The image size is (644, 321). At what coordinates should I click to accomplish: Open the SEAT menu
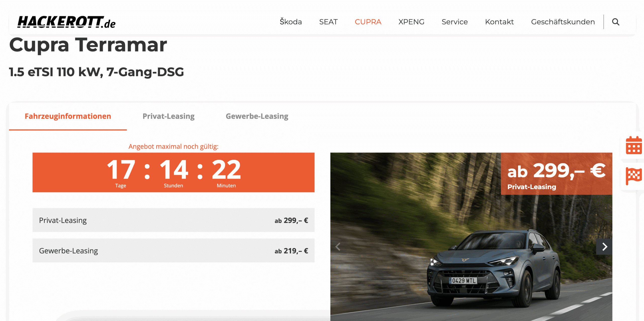pos(328,22)
